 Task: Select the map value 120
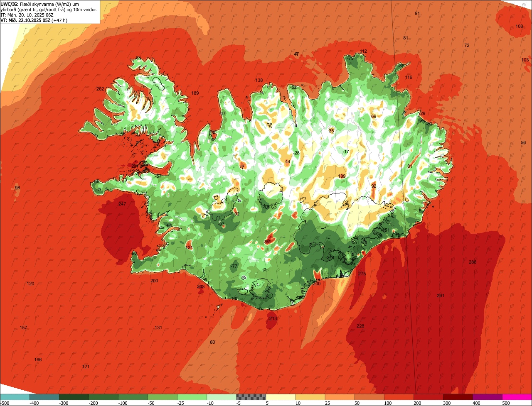click(30, 284)
